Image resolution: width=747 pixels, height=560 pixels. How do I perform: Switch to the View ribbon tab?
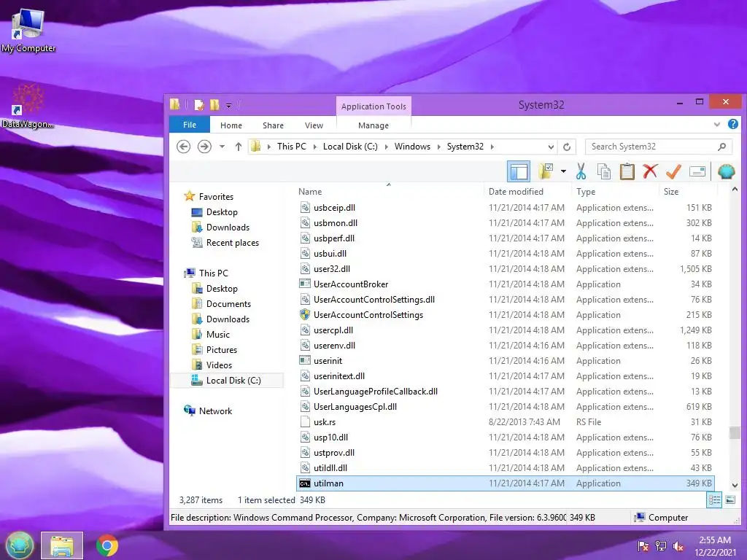coord(314,125)
